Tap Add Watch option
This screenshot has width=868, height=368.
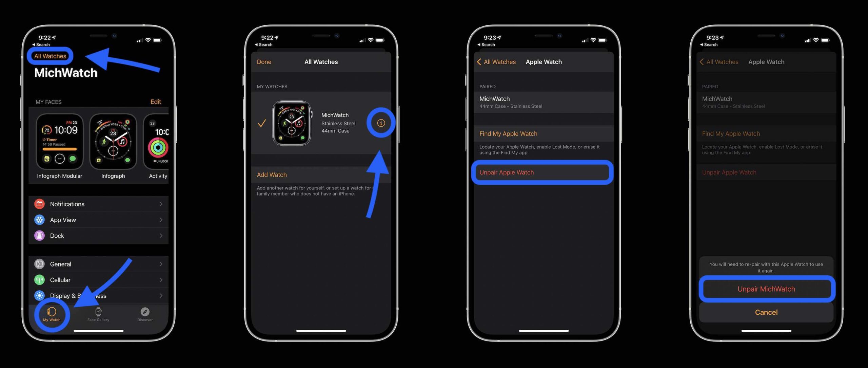271,174
